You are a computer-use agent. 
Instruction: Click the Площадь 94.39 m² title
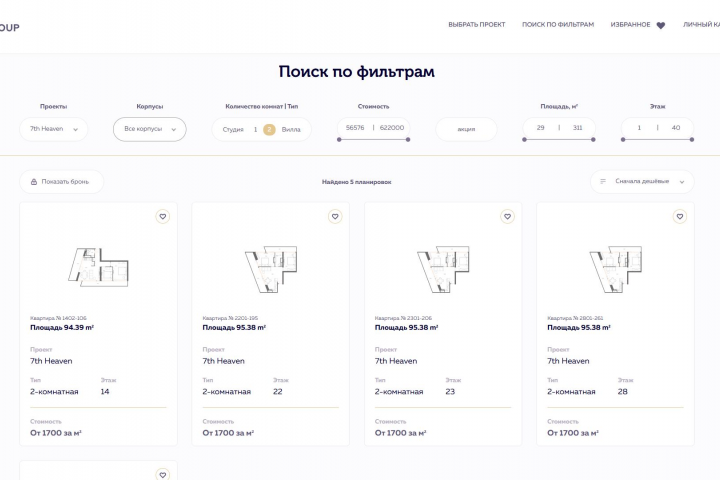coord(62,328)
